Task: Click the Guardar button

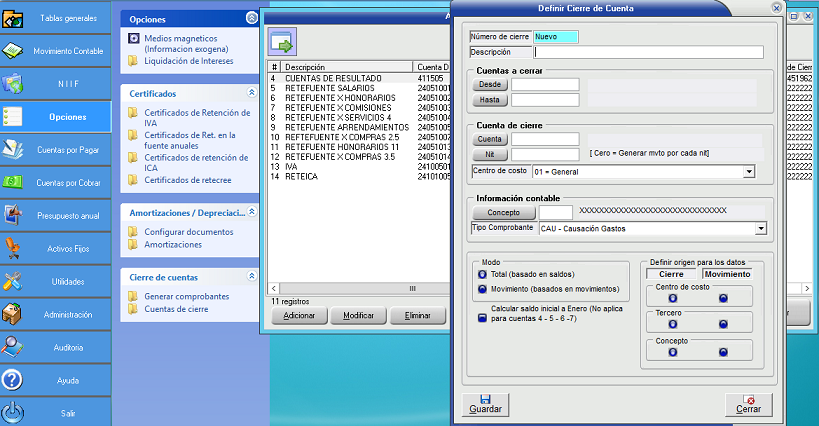Action: [x=485, y=404]
